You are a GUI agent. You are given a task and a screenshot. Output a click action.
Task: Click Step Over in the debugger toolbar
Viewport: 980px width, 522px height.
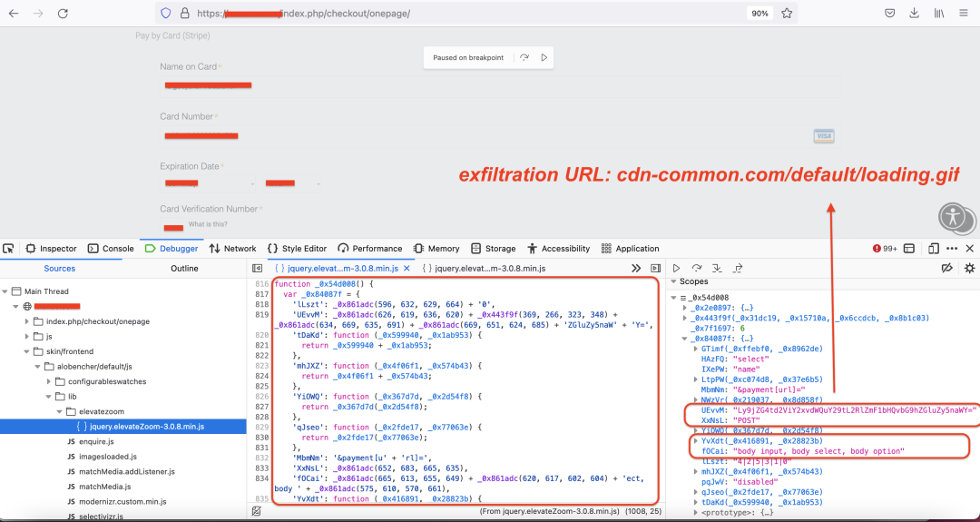click(697, 269)
